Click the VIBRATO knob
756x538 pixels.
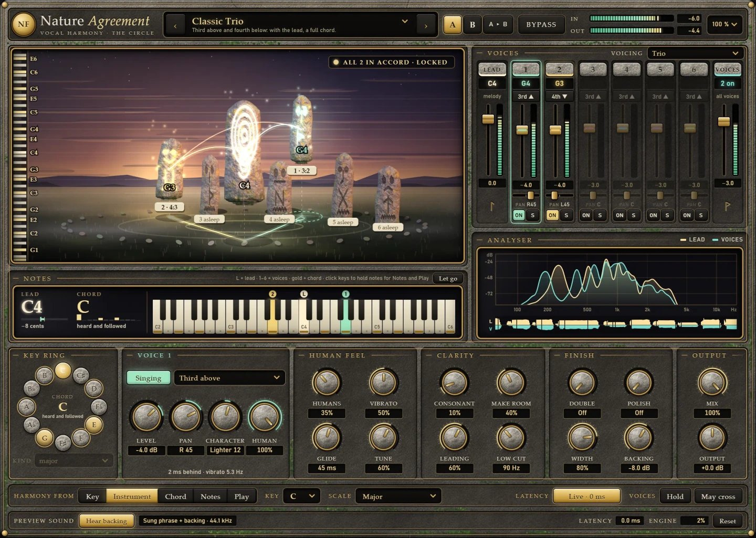383,382
